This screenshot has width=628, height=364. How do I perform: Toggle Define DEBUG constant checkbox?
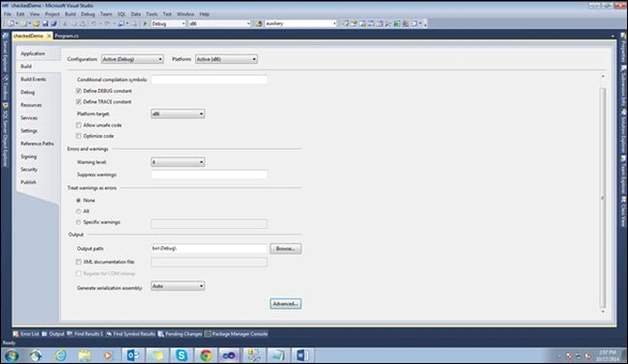click(78, 91)
